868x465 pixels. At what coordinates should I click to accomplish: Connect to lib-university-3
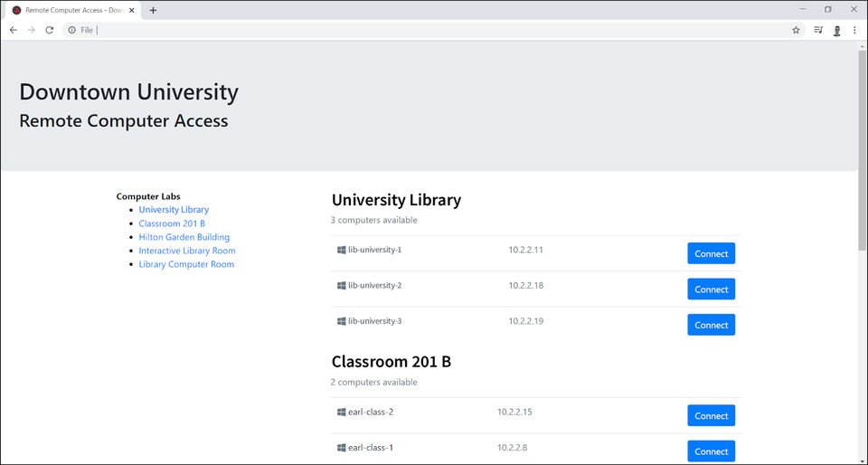coord(711,325)
